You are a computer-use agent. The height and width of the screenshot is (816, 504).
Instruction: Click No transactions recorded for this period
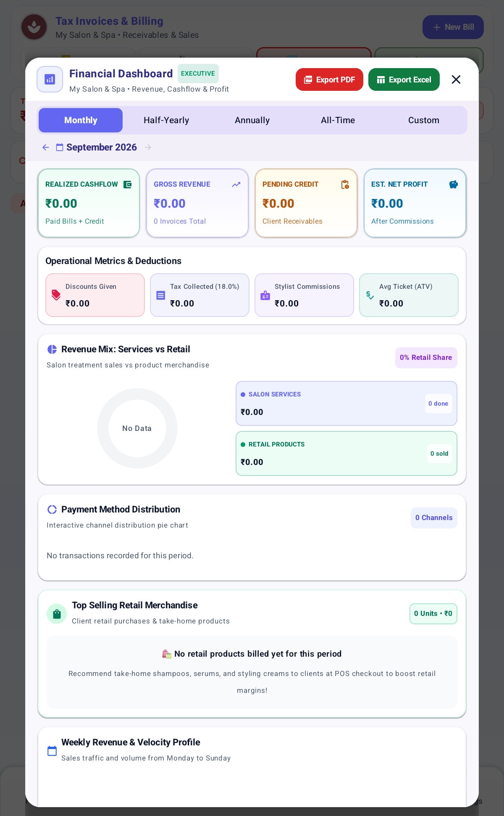[x=120, y=556]
